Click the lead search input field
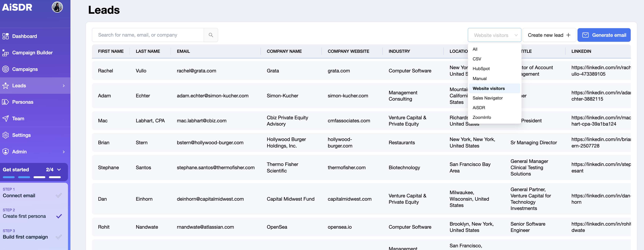This screenshot has height=250, width=644. 148,35
